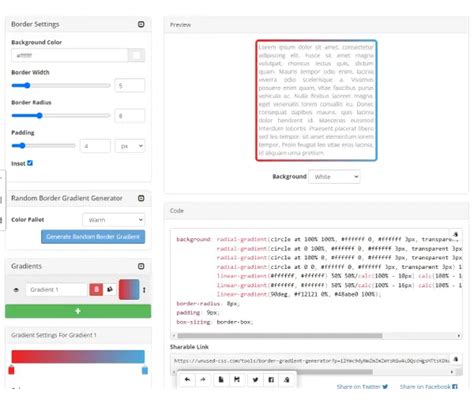Select the blue gradient color stop
The width and height of the screenshot is (474, 418).
pos(145,370)
